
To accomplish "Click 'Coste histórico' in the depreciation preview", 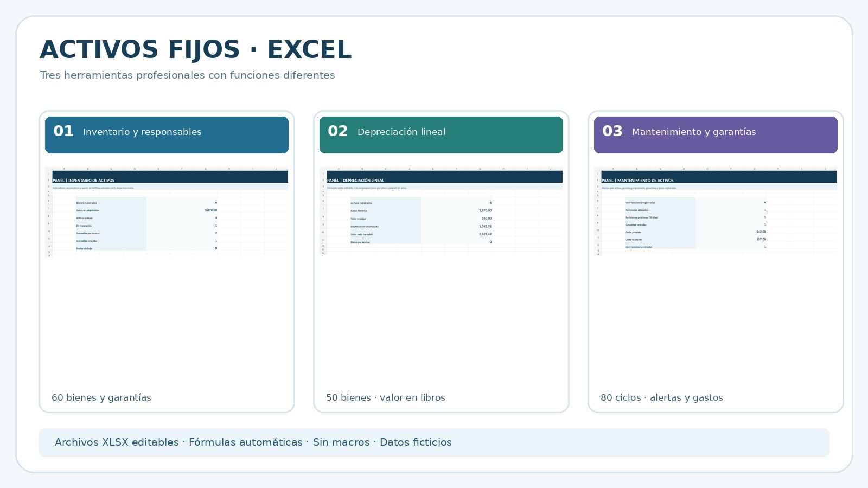I will coord(359,211).
